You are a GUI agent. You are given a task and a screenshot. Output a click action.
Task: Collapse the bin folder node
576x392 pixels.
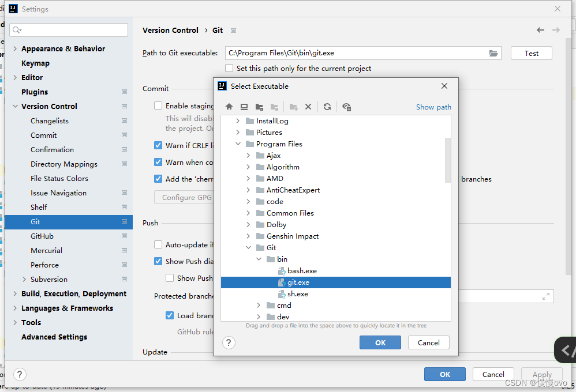[259, 259]
